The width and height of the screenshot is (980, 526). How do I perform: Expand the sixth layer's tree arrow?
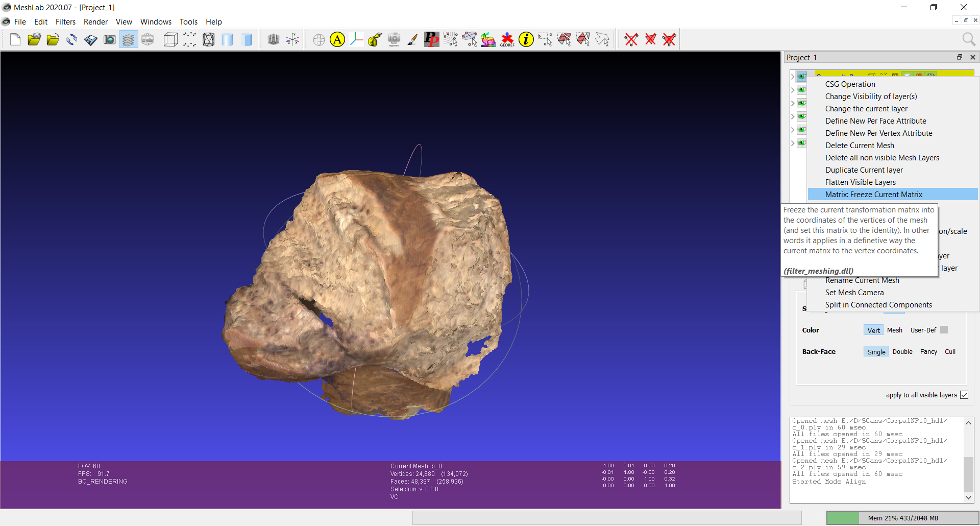[793, 143]
